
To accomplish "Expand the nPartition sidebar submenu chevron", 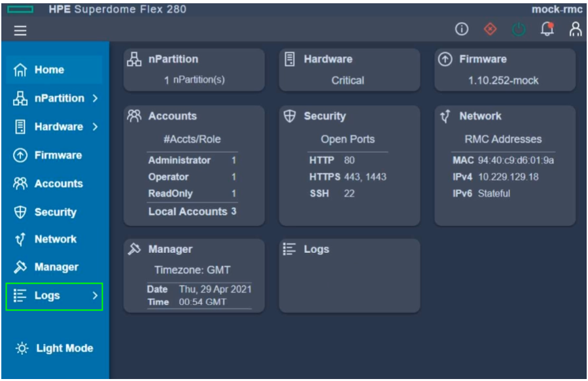I will pos(95,98).
